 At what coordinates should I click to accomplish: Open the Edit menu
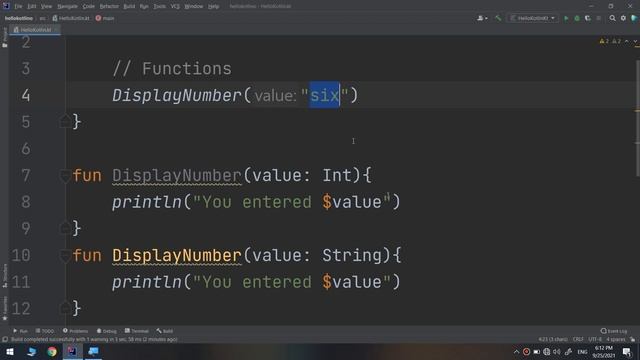pos(32,7)
